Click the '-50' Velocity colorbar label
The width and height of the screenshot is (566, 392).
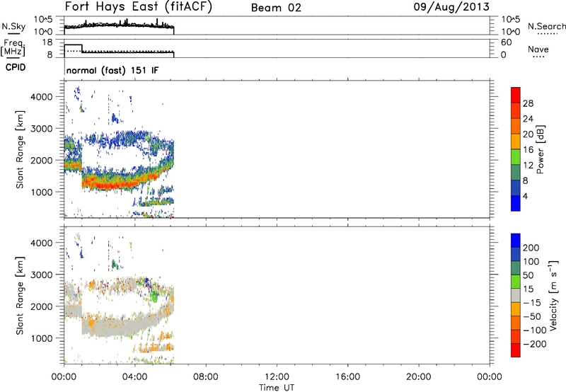(x=533, y=316)
